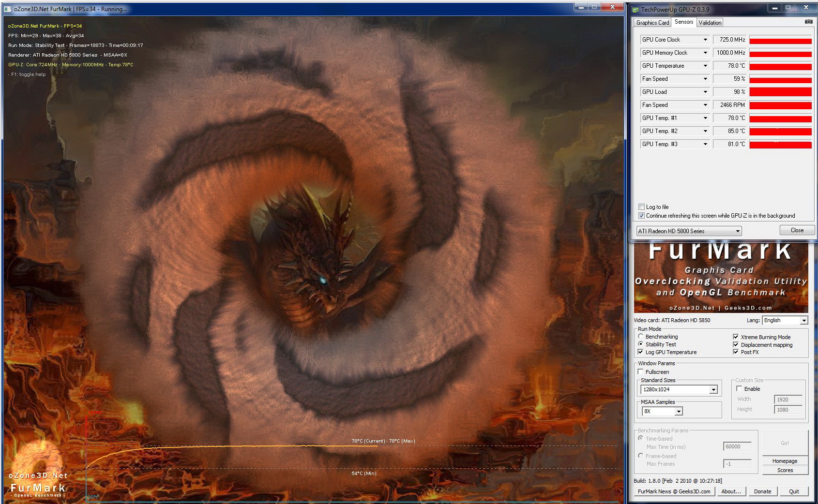Click the FurMark banner image
This screenshot has height=504, width=818.
(x=721, y=277)
